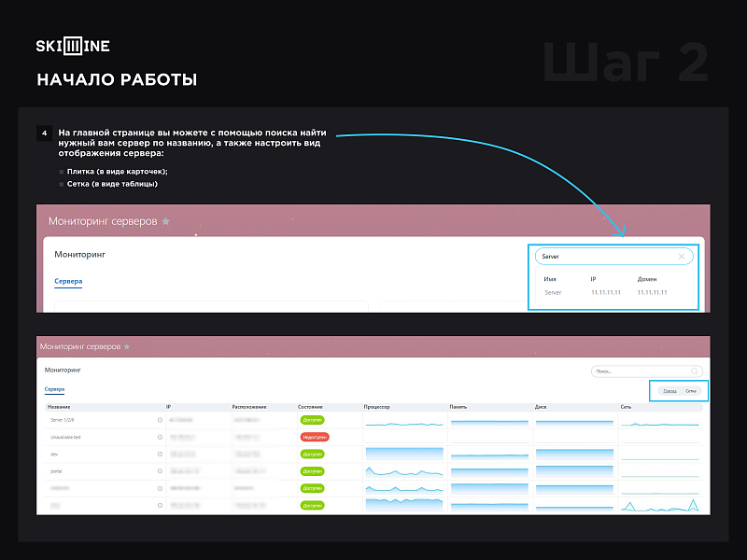Open the Сервера tab in upper panel
747x560 pixels.
point(68,281)
